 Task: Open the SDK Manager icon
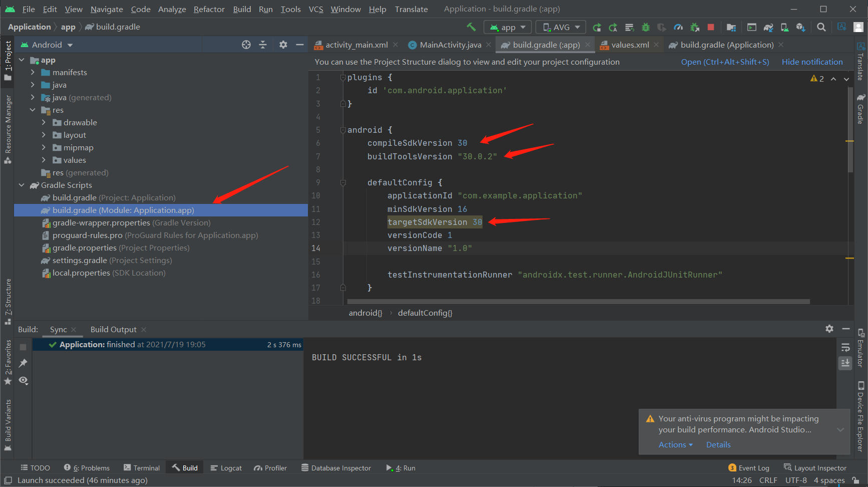[x=800, y=27]
